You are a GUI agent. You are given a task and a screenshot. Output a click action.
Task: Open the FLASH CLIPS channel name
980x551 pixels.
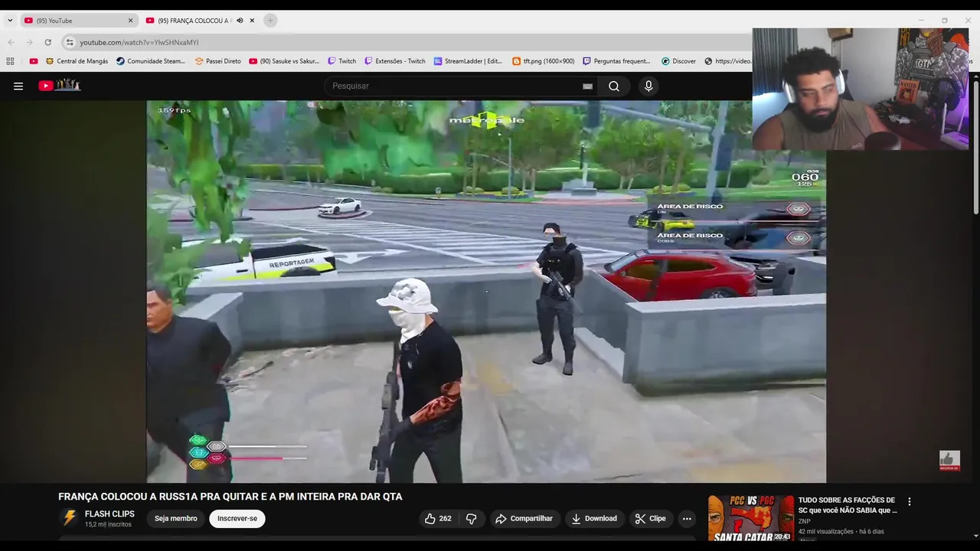pos(109,514)
